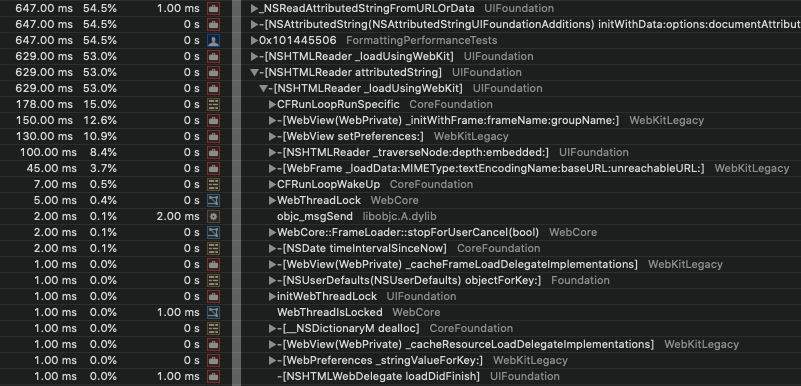Expand WebThreadLock disclosure triangle

point(273,200)
